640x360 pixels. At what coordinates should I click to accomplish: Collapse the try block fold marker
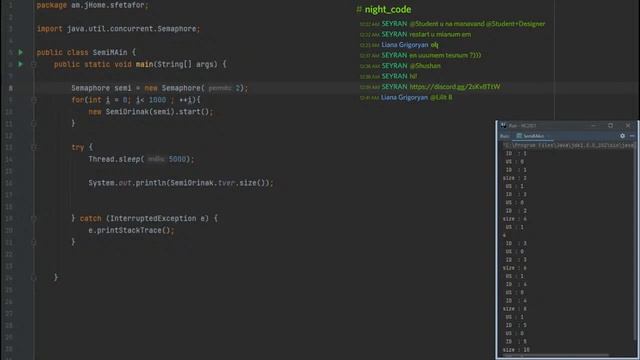tap(34, 147)
